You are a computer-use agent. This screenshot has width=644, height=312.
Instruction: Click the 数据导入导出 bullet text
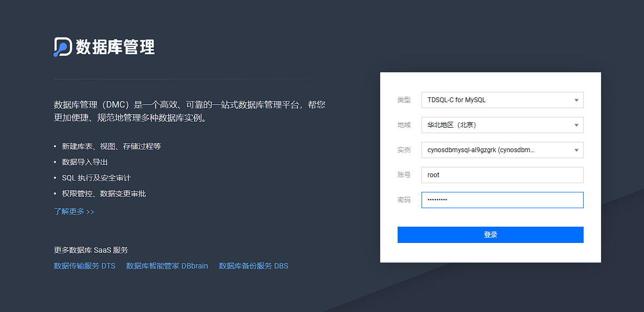click(85, 162)
